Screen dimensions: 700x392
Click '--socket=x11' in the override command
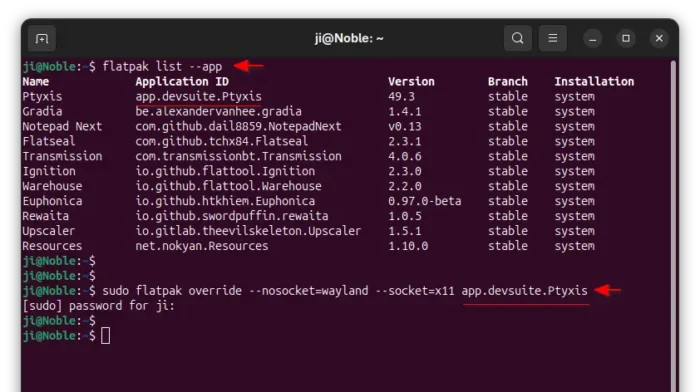(415, 291)
